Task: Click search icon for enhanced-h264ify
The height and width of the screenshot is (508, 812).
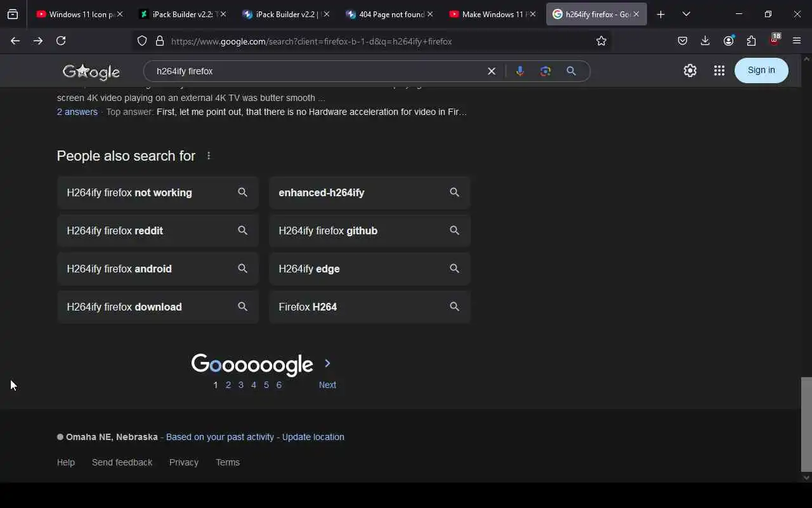Action: coord(454,192)
